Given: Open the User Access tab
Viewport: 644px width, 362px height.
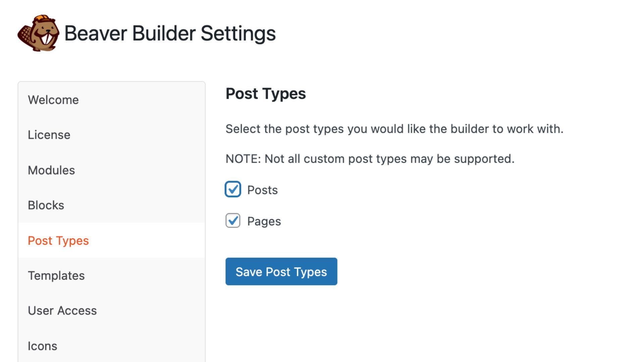Looking at the screenshot, I should coord(62,311).
